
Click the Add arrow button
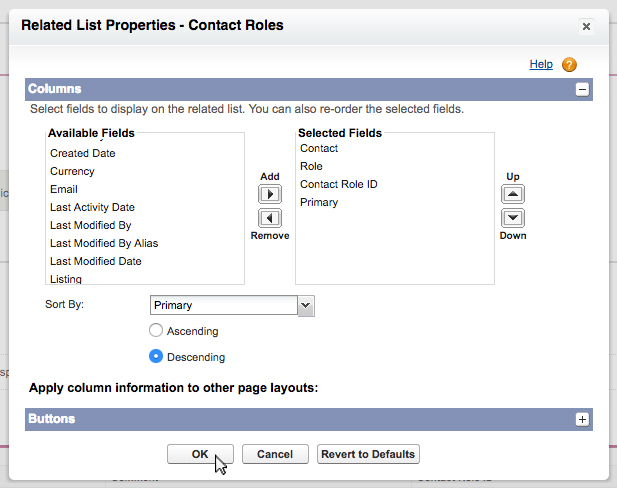point(270,194)
